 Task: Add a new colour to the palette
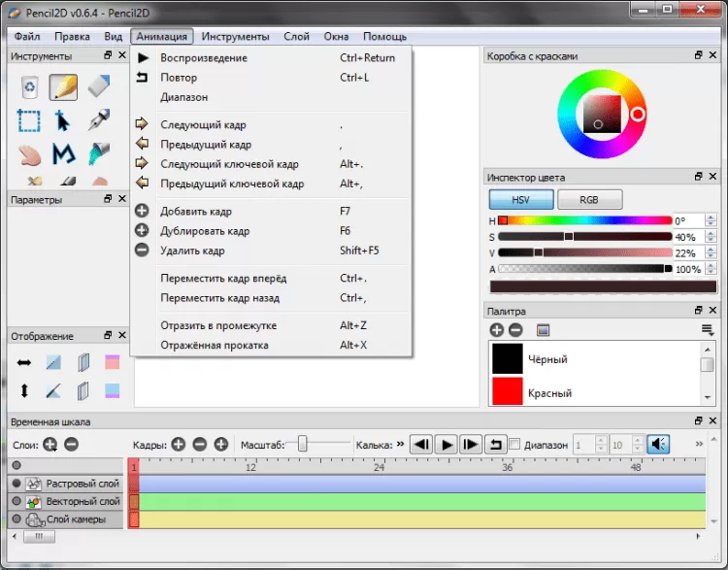pyautogui.click(x=497, y=330)
